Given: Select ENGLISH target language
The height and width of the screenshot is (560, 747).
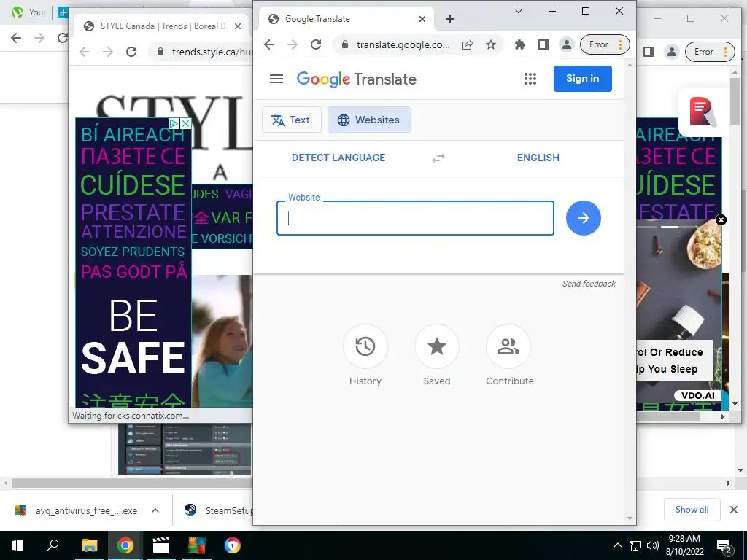Looking at the screenshot, I should tap(538, 157).
